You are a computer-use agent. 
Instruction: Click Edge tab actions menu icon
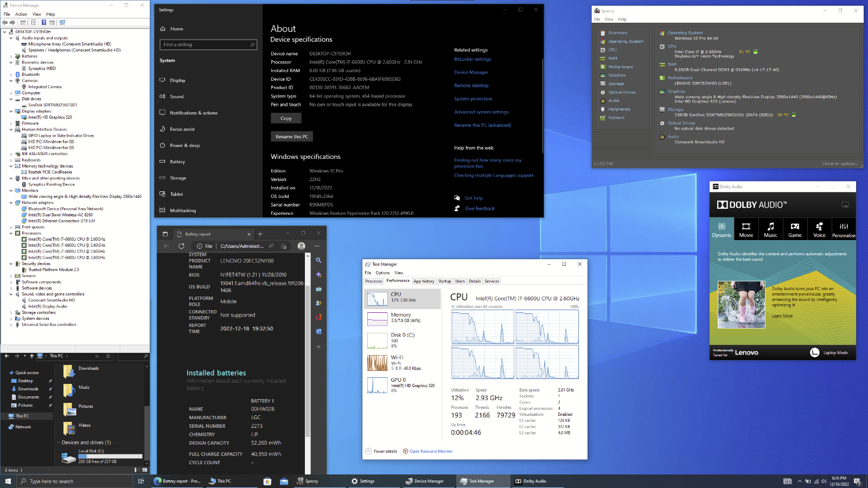pyautogui.click(x=165, y=234)
